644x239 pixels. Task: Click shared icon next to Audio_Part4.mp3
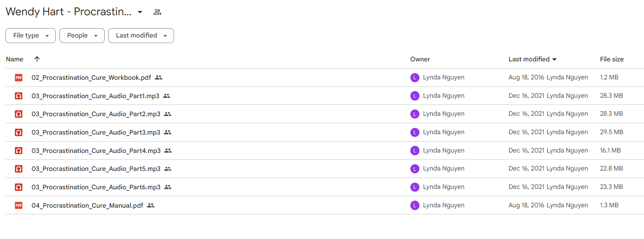(x=168, y=151)
